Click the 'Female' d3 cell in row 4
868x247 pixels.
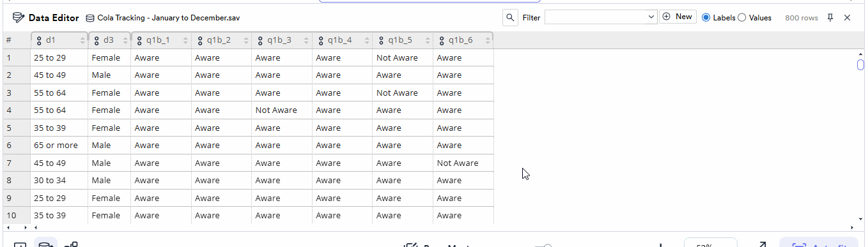coord(110,110)
